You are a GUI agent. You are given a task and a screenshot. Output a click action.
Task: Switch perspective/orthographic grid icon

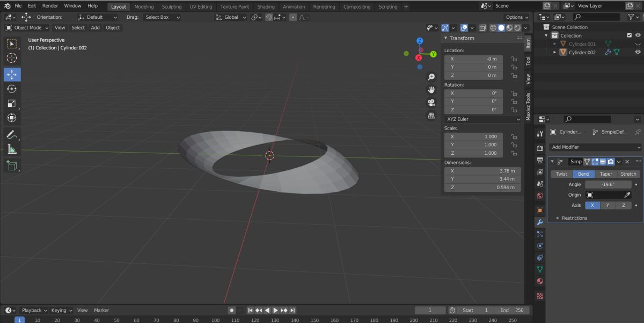click(x=431, y=116)
